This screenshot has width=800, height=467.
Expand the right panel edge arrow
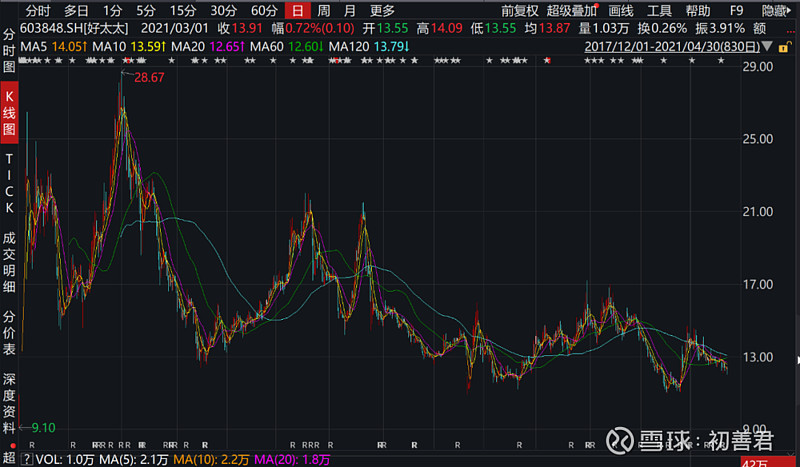(x=797, y=360)
